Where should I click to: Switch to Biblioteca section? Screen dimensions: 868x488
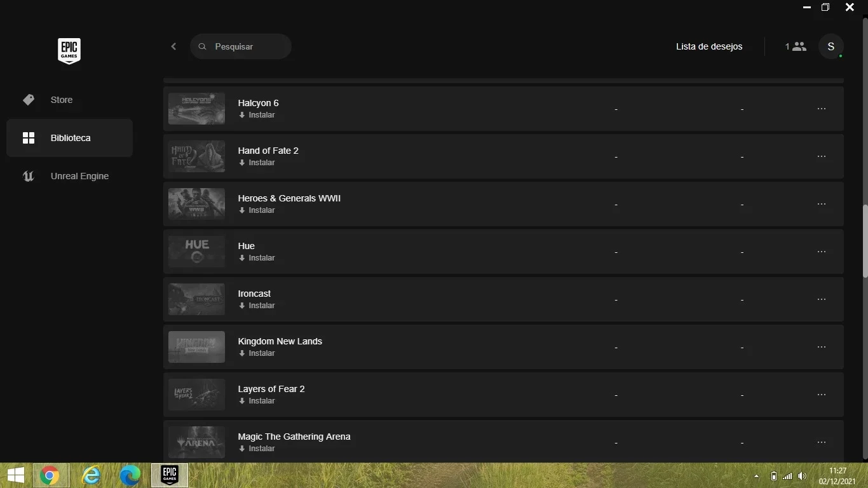[69, 138]
